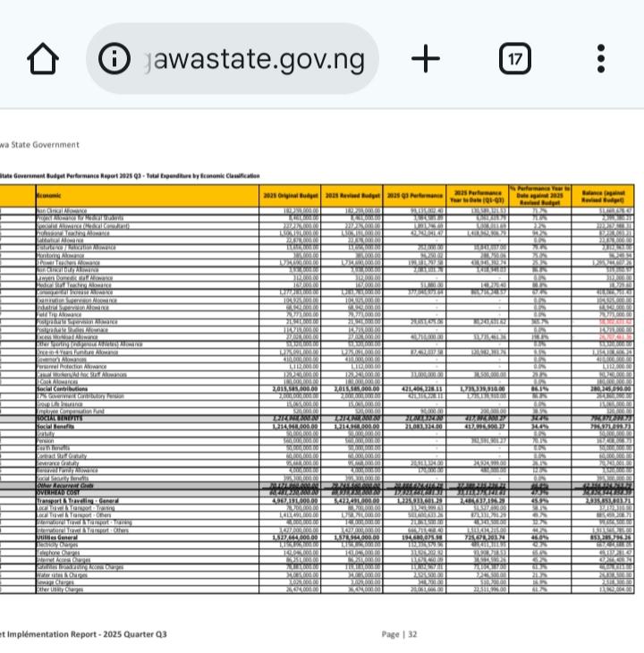Select the 2025 Revised Budget column header
This screenshot has width=644, height=653.
pyautogui.click(x=353, y=195)
